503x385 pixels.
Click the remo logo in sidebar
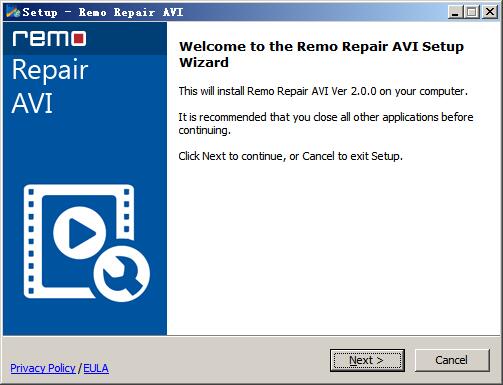point(49,39)
